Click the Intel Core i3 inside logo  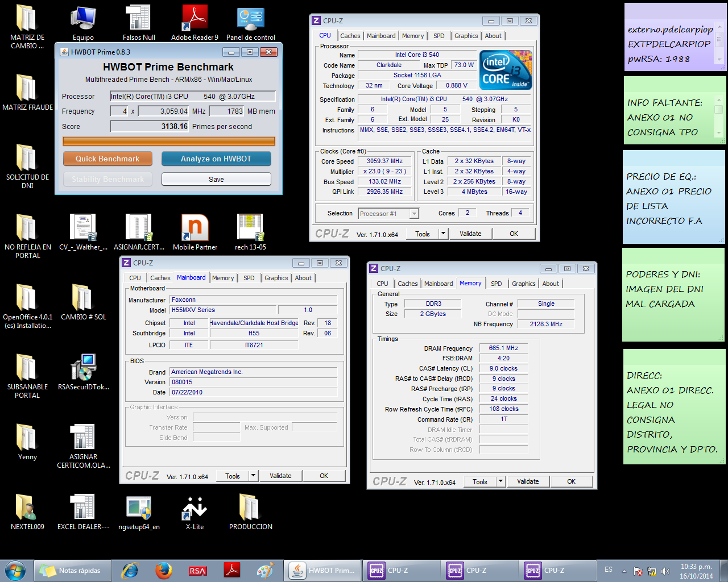tap(506, 70)
